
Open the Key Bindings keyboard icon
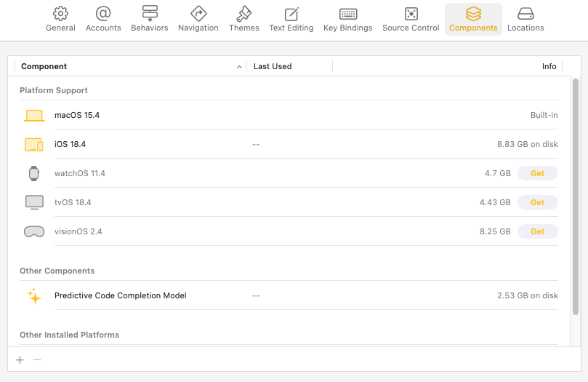coord(348,14)
